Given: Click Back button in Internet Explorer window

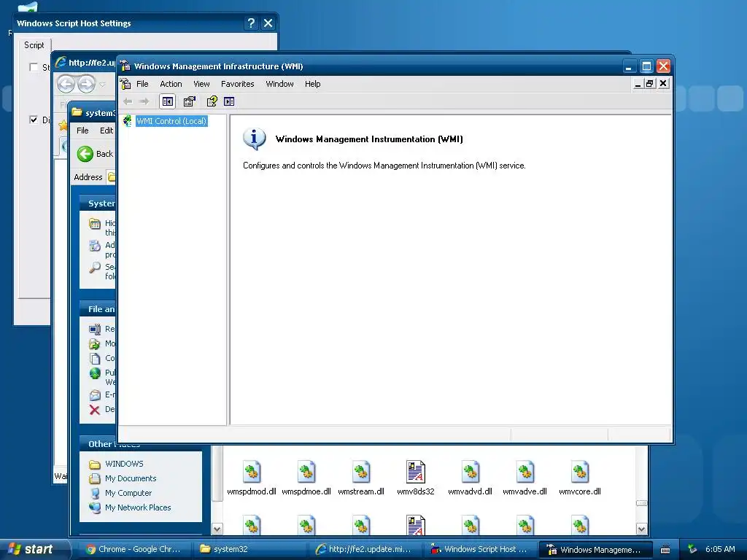Looking at the screenshot, I should pyautogui.click(x=66, y=85).
